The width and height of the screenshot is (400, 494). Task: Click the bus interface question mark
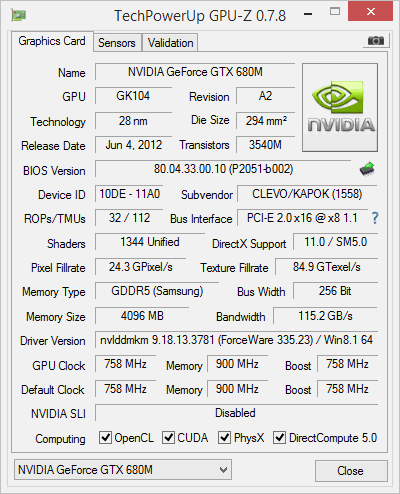coord(375,218)
